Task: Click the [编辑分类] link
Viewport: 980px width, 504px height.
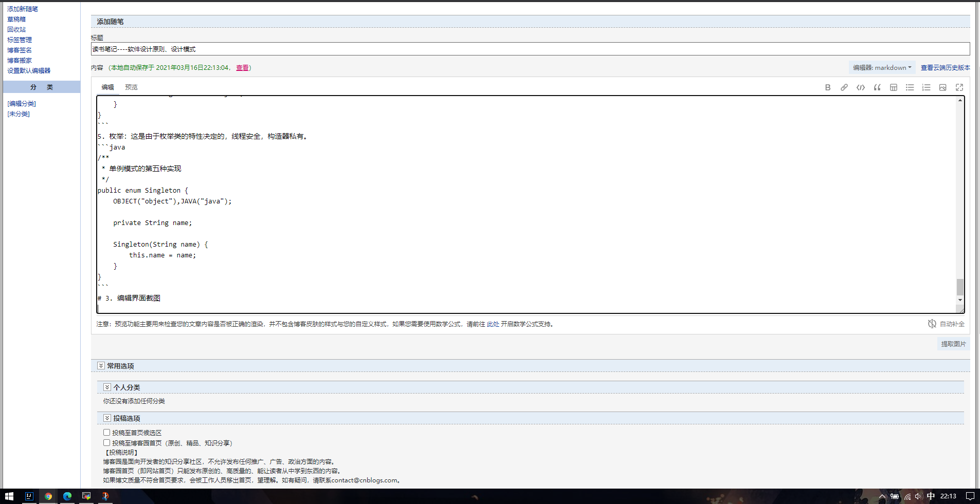Action: (22, 104)
